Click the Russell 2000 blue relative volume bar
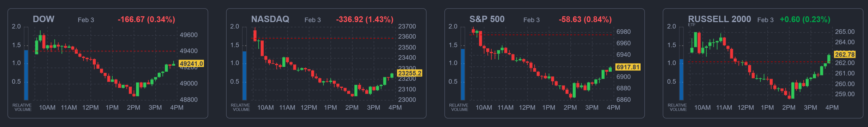 point(681,80)
